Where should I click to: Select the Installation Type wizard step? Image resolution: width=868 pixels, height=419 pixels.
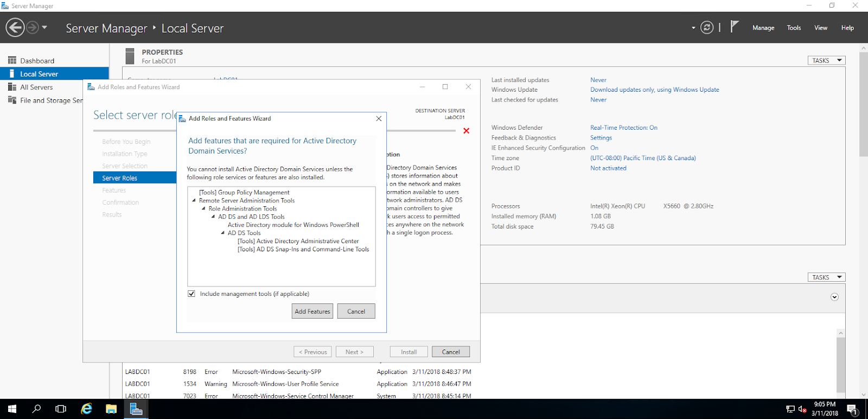pyautogui.click(x=125, y=154)
